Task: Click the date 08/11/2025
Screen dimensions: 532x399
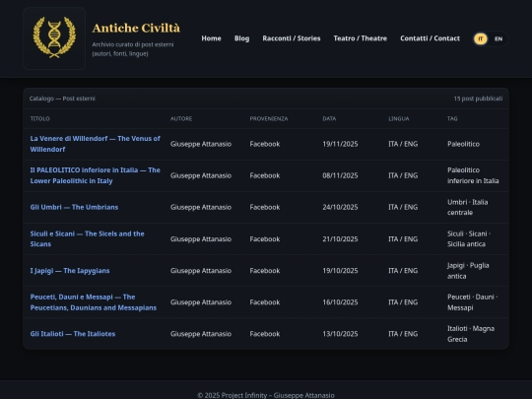Action: (x=340, y=175)
